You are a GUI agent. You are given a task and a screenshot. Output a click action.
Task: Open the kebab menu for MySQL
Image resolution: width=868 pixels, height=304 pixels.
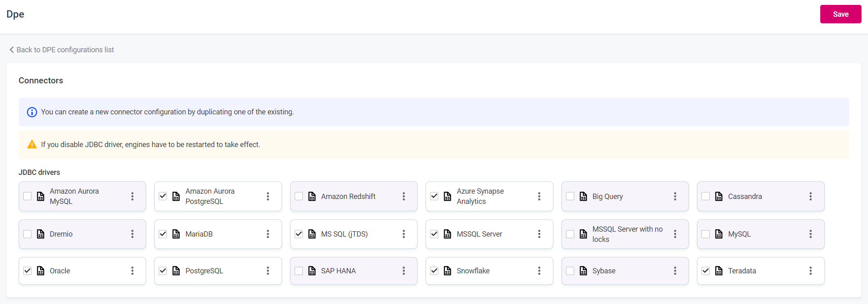click(810, 234)
